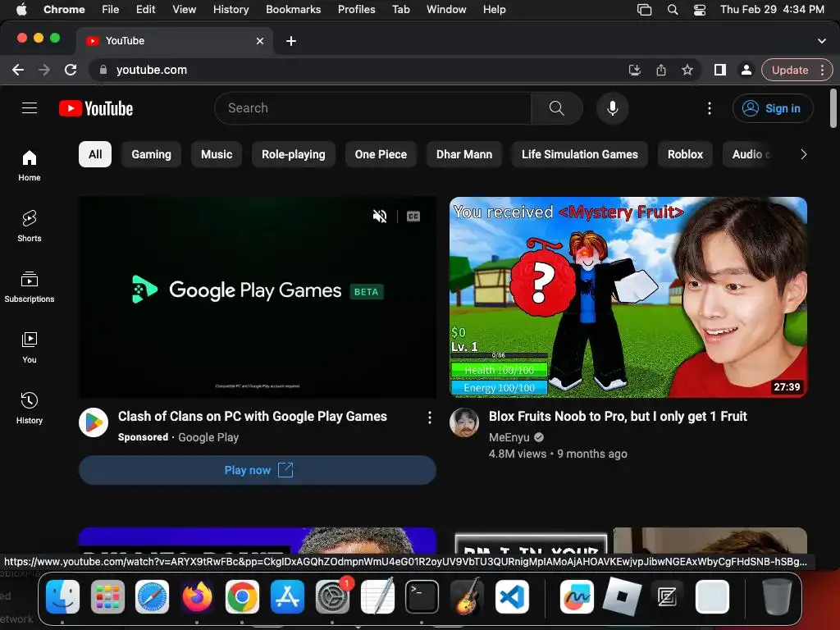Click the share page icon
The image size is (840, 630).
(x=661, y=71)
